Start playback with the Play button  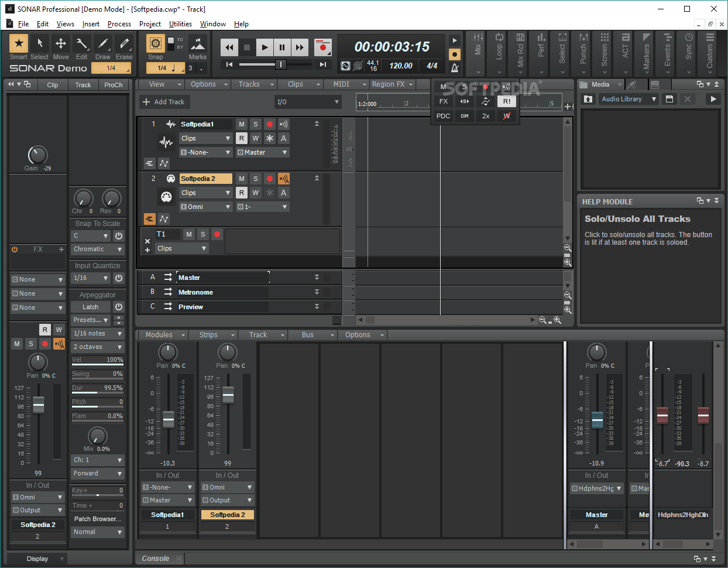[x=265, y=47]
